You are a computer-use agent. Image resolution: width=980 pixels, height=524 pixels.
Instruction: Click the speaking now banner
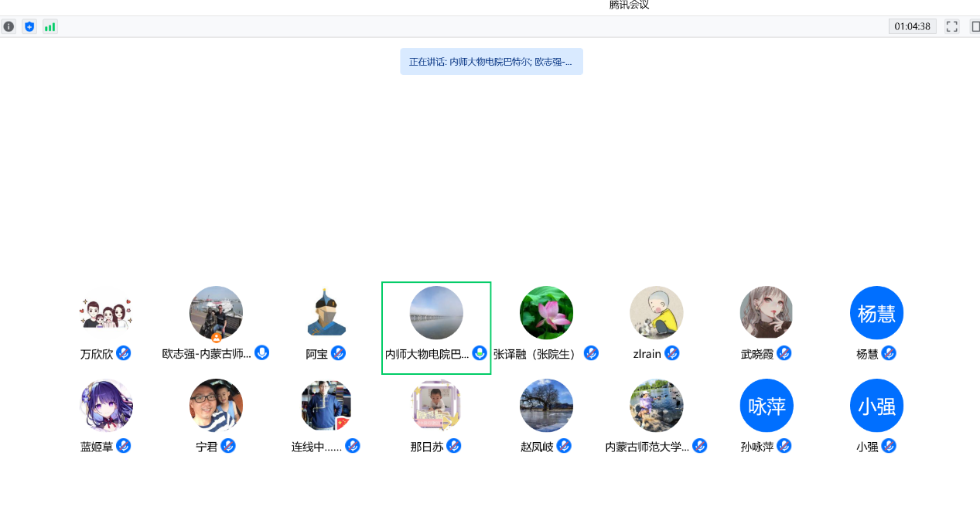pos(491,62)
